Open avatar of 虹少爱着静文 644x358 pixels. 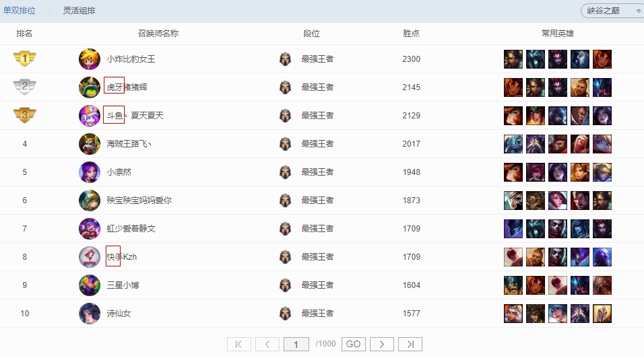pyautogui.click(x=90, y=229)
